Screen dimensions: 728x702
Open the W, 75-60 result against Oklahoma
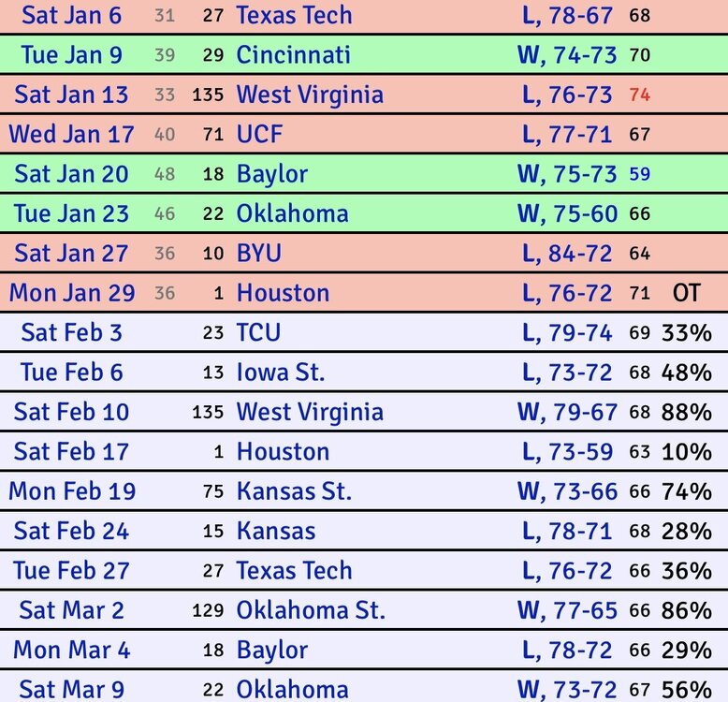click(567, 213)
